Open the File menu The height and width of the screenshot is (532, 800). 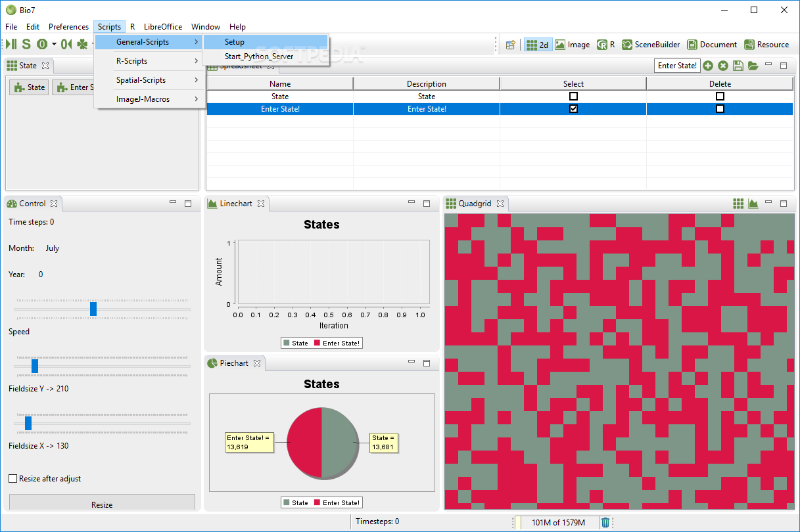[x=11, y=27]
